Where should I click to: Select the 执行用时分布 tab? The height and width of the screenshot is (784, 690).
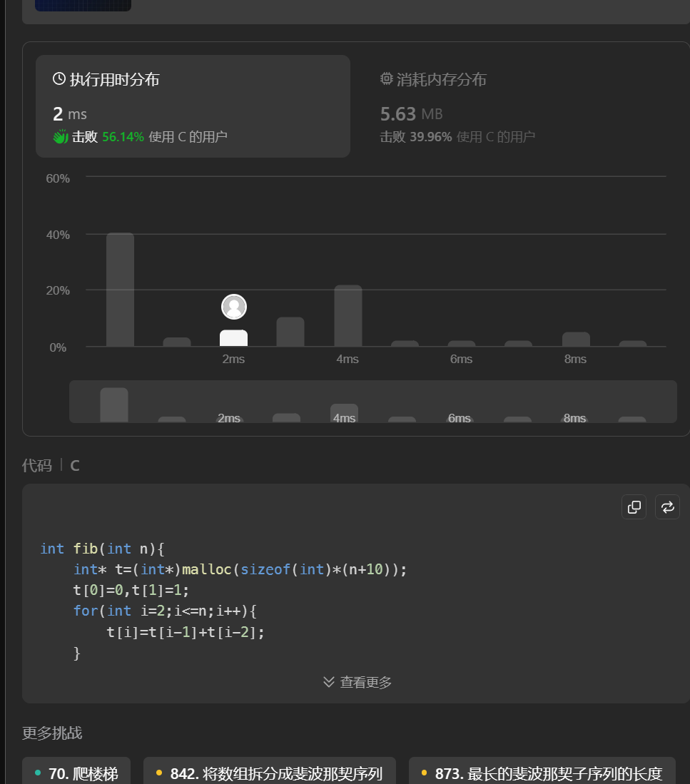pyautogui.click(x=114, y=80)
